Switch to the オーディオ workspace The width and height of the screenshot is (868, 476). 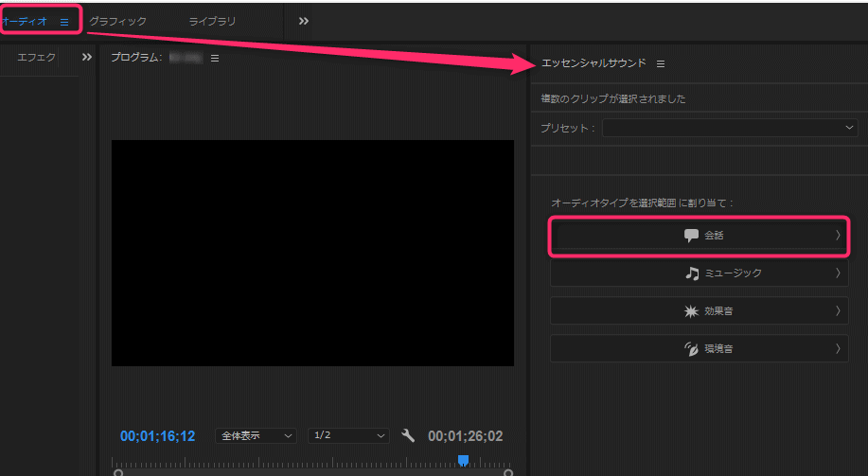(25, 22)
